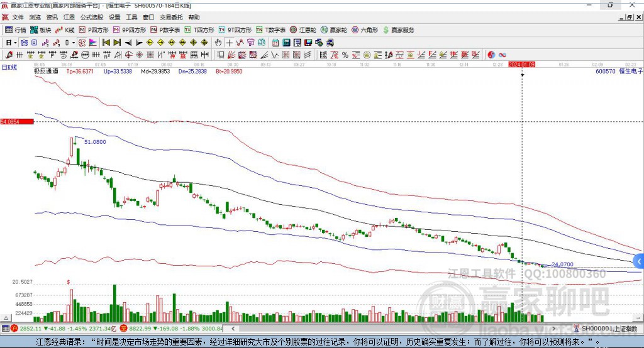
Task: Restore the inner chart child window
Action: pyautogui.click(x=630, y=17)
